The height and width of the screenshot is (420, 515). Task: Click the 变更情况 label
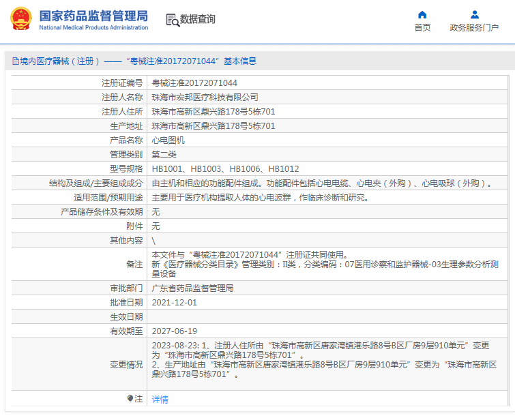point(126,365)
